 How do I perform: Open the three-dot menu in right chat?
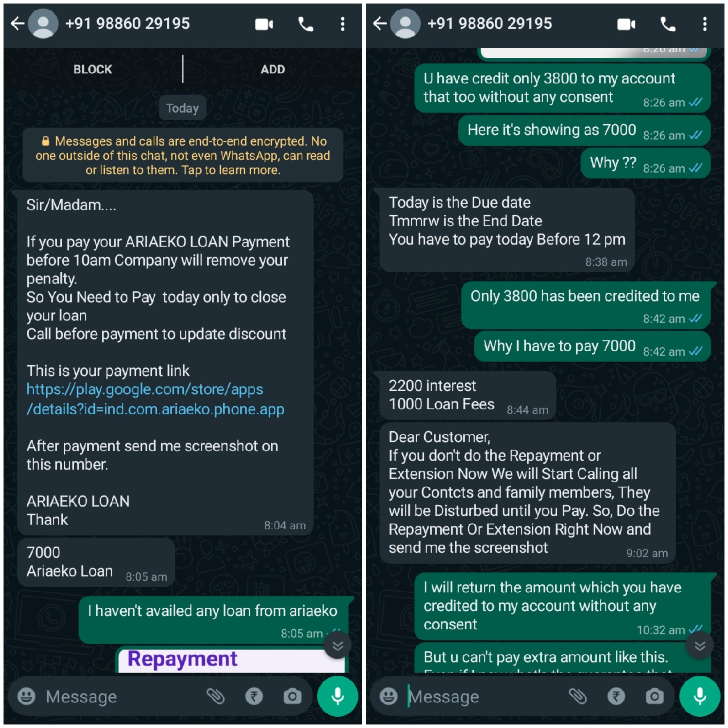coord(704,24)
